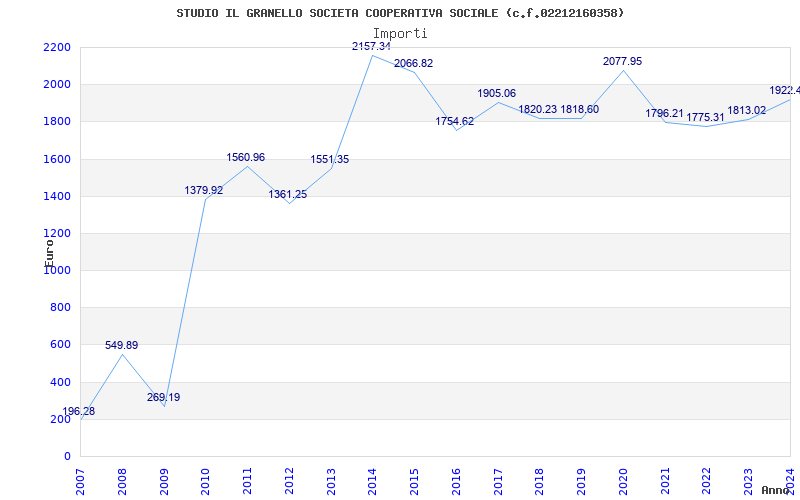
Task: Click the x-axis year 2014
Action: click(372, 482)
